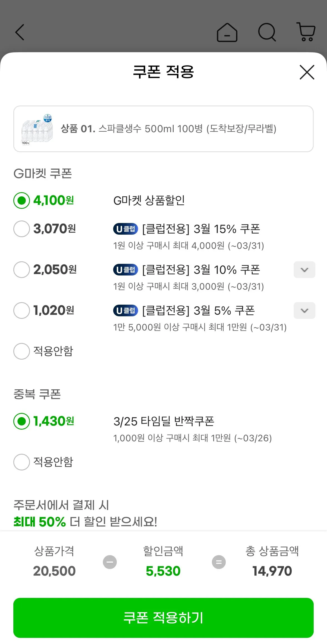Choose 적용안함 under G마켓 쿠폰
The image size is (327, 644).
[x=21, y=351]
